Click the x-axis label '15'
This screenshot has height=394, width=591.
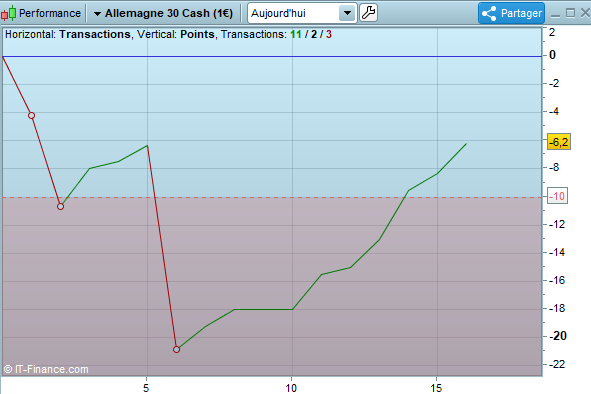click(436, 388)
